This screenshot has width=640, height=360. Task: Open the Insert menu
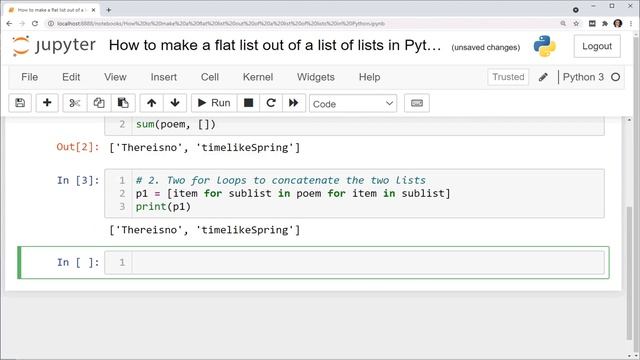pyautogui.click(x=164, y=77)
